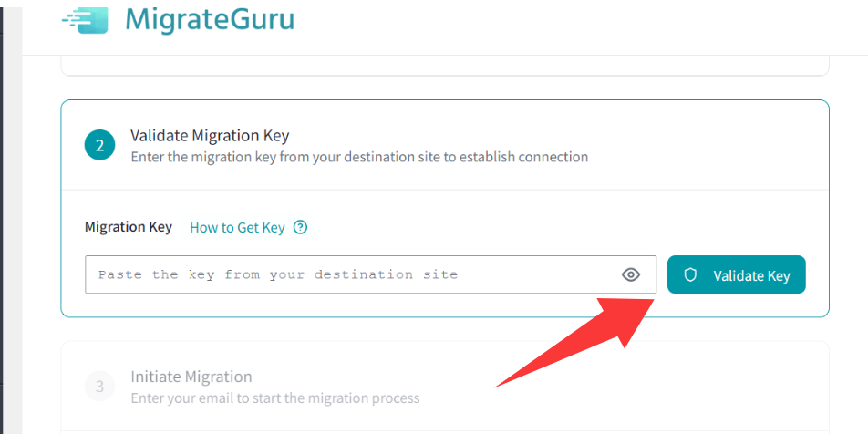Viewport: 868px width, 434px height.
Task: Select the step 3 numbered circle
Action: pyautogui.click(x=99, y=387)
